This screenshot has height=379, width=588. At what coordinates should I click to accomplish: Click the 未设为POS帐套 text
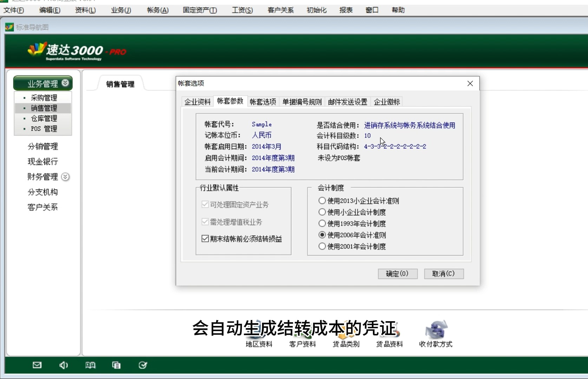pyautogui.click(x=339, y=158)
